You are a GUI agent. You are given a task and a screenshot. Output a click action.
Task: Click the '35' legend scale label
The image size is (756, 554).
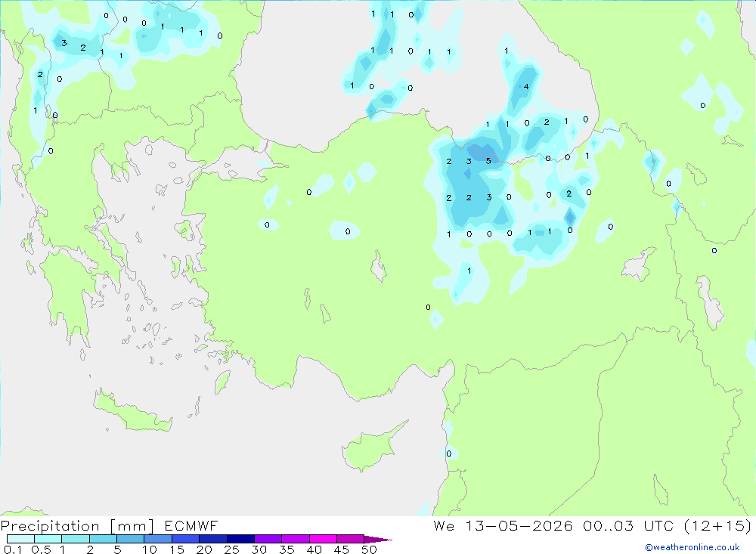[287, 549]
